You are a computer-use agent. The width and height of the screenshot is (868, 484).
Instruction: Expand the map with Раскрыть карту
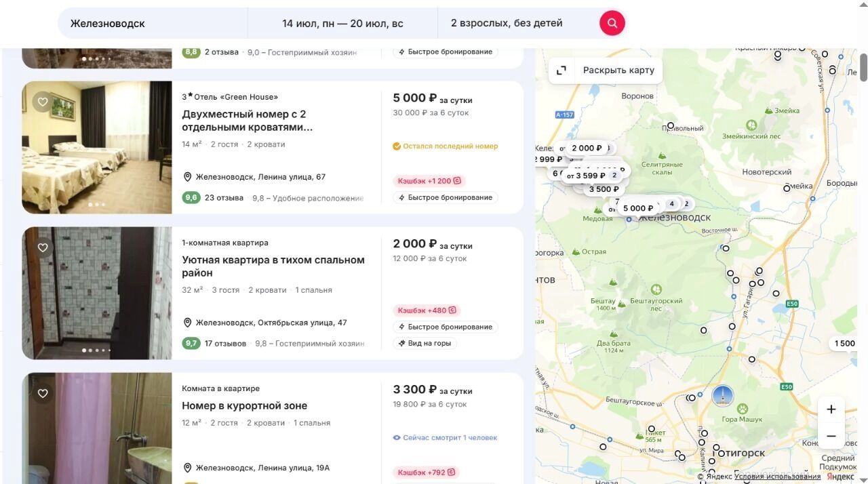point(606,70)
